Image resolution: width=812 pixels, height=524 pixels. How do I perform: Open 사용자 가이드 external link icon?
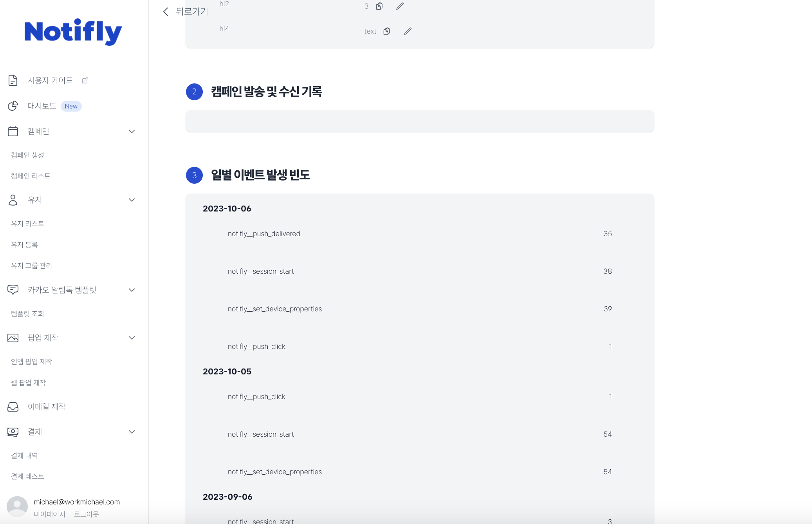pos(85,80)
